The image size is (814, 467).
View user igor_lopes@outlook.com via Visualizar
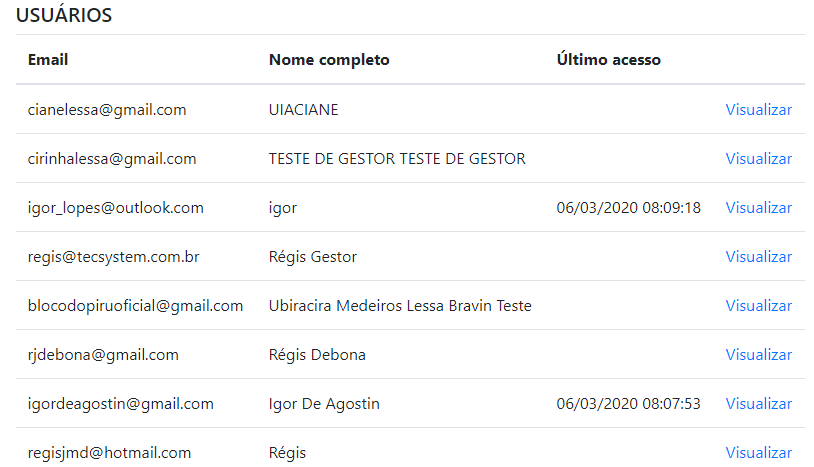coord(758,208)
